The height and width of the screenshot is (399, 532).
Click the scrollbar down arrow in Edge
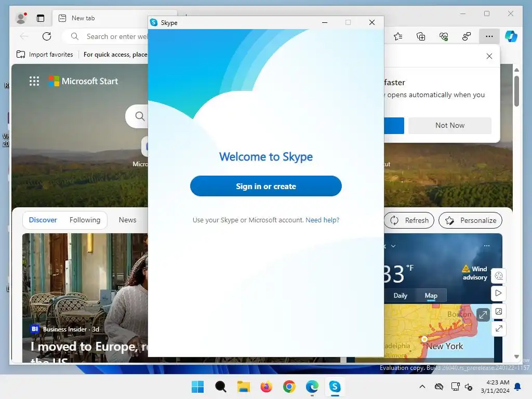pos(516,356)
